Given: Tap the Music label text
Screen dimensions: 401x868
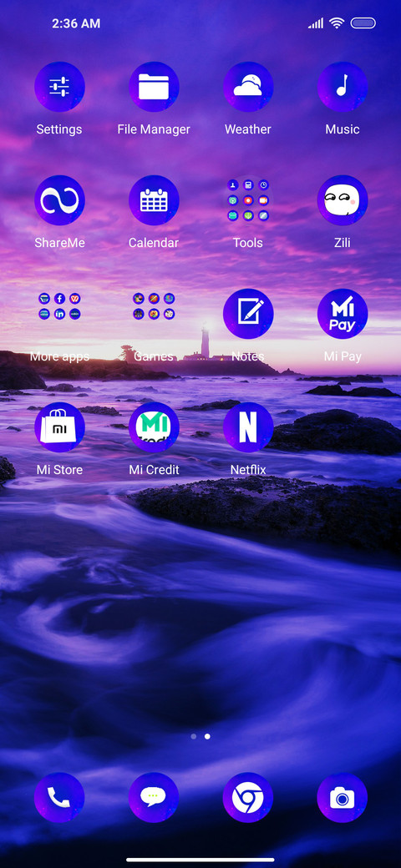Looking at the screenshot, I should [x=343, y=129].
